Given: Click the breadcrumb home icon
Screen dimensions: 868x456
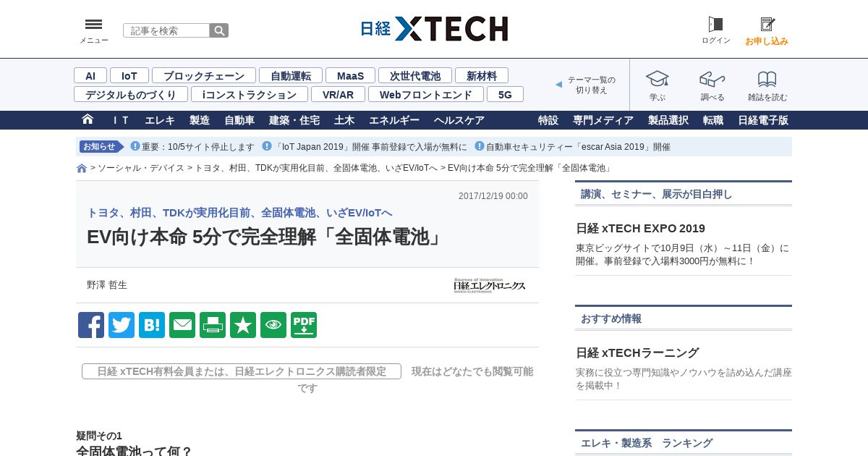Looking at the screenshot, I should point(82,168).
